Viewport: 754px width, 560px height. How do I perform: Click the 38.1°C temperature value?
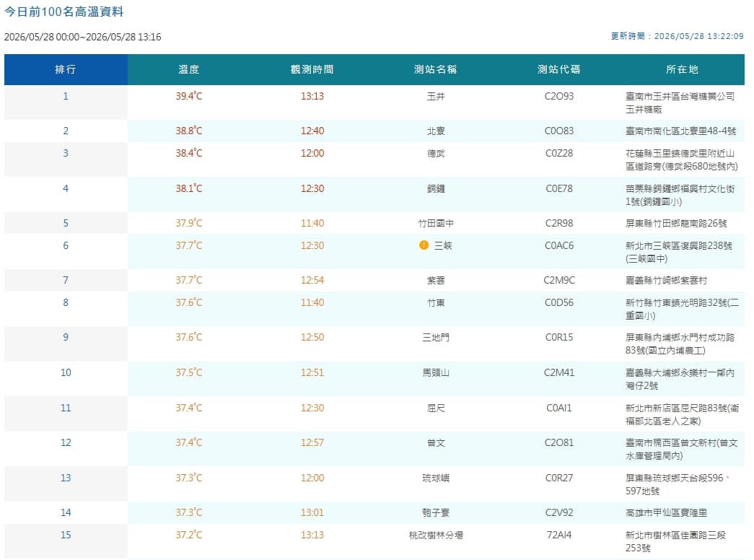(x=189, y=188)
